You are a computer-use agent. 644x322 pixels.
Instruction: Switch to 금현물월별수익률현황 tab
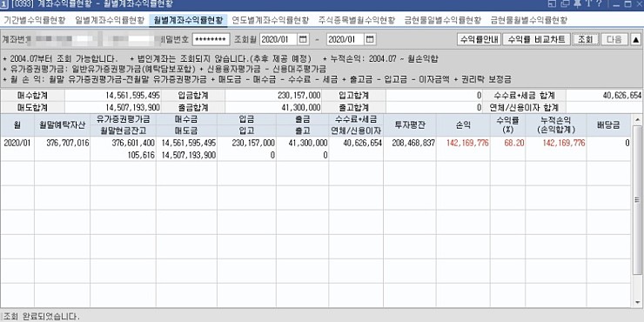528,20
